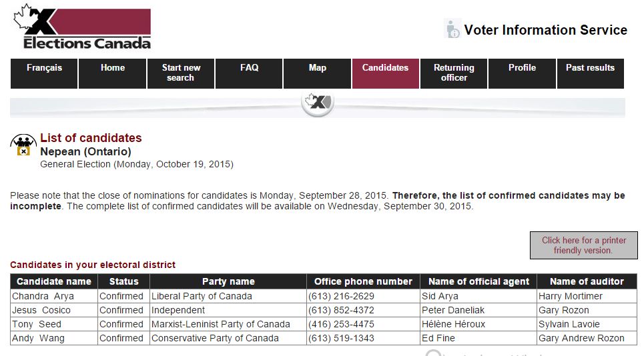Click the Party name column header
Image resolution: width=644 pixels, height=356 pixels.
pos(228,281)
